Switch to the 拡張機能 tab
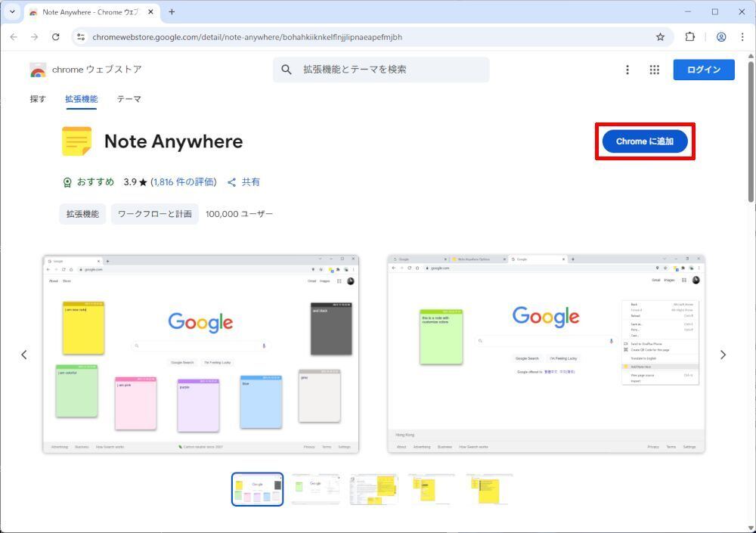756x533 pixels. tap(82, 99)
